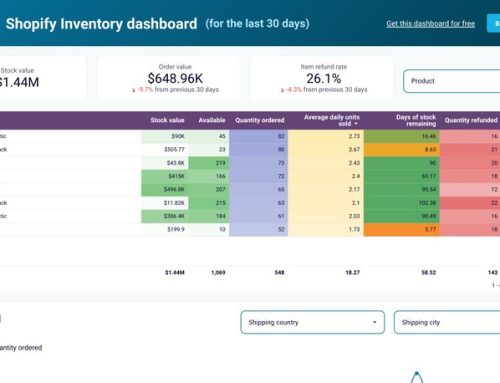This screenshot has height=383, width=500.
Task: Click the red down arrow under Order value
Action: tap(134, 90)
